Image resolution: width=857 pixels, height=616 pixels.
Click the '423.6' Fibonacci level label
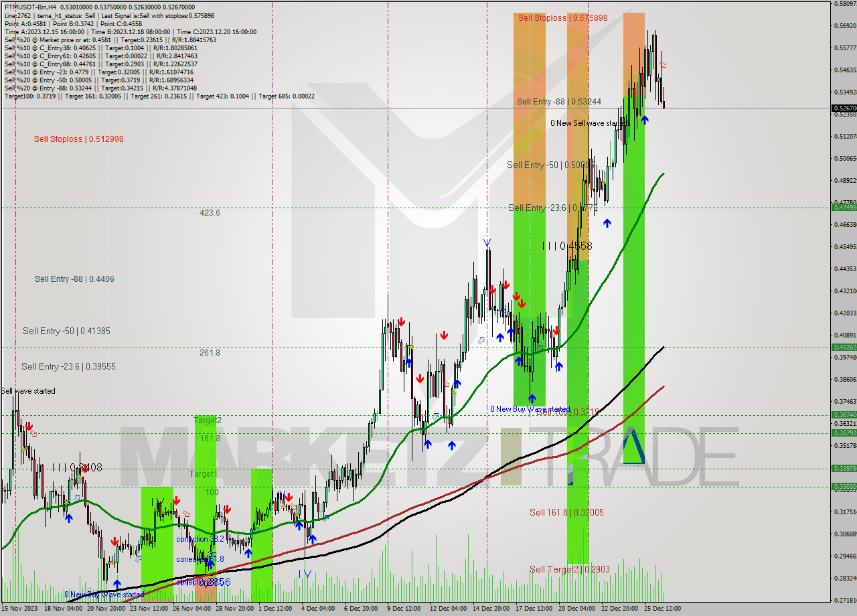coord(210,213)
